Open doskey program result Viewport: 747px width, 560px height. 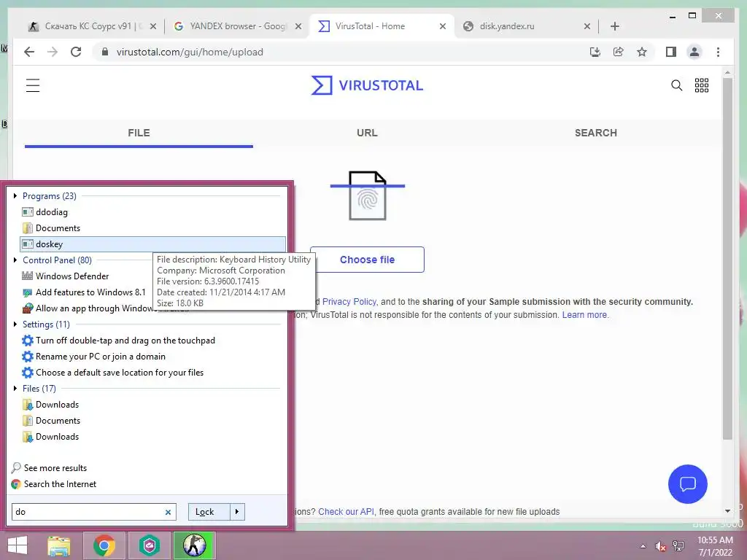153,244
